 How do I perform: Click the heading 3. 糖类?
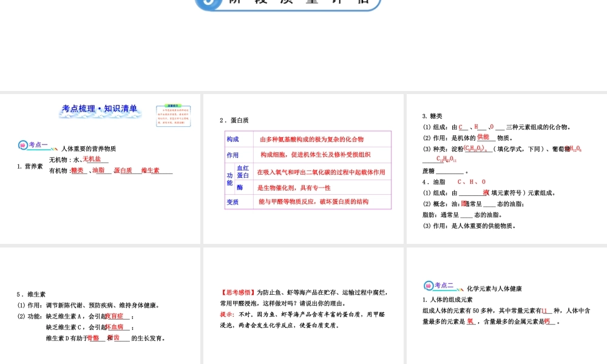(432, 116)
